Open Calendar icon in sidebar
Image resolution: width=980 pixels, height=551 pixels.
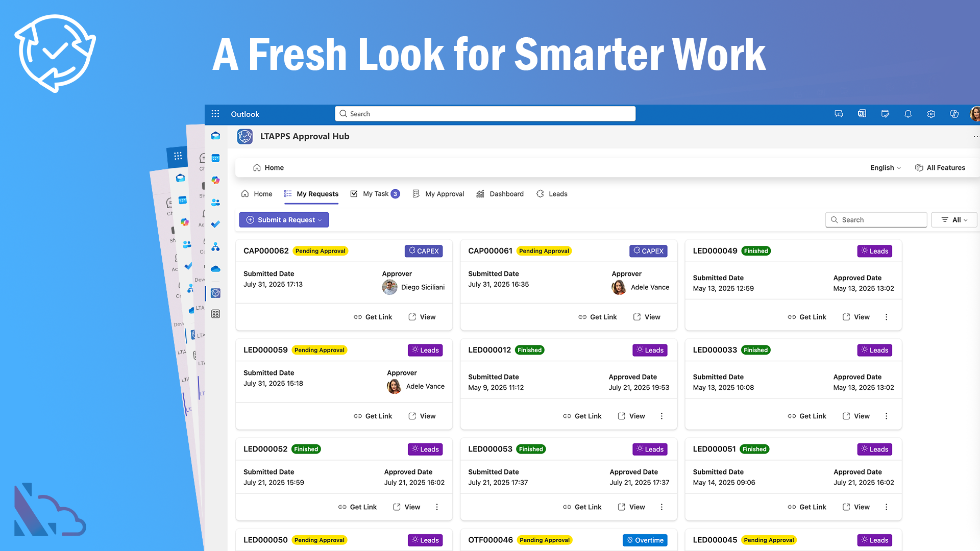(x=215, y=158)
